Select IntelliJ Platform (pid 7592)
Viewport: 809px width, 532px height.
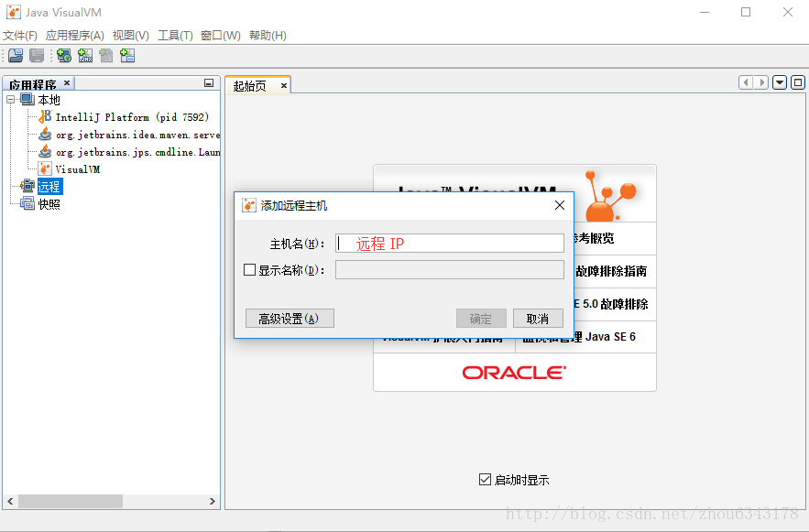coord(132,117)
